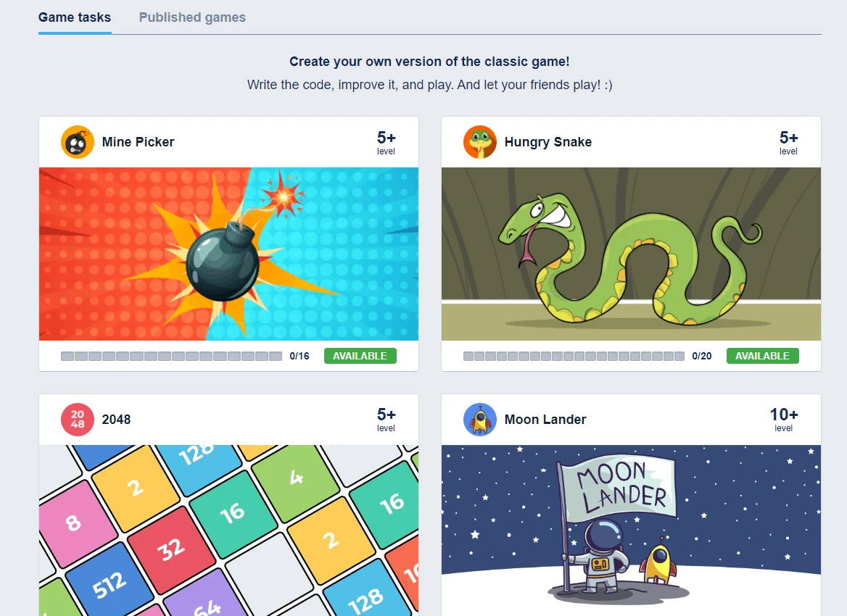Click the Hungry Snake avatar icon

480,142
